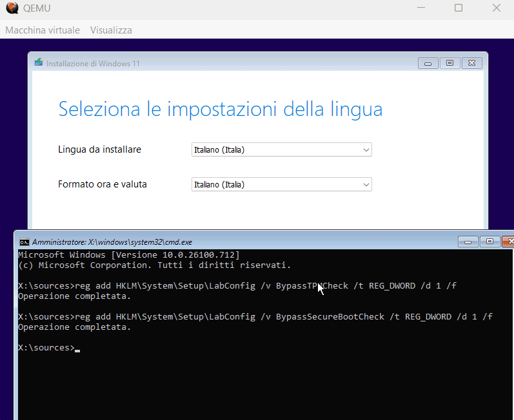Minimize the QEMU window
Viewport: 514px width, 420px height.
coord(421,8)
